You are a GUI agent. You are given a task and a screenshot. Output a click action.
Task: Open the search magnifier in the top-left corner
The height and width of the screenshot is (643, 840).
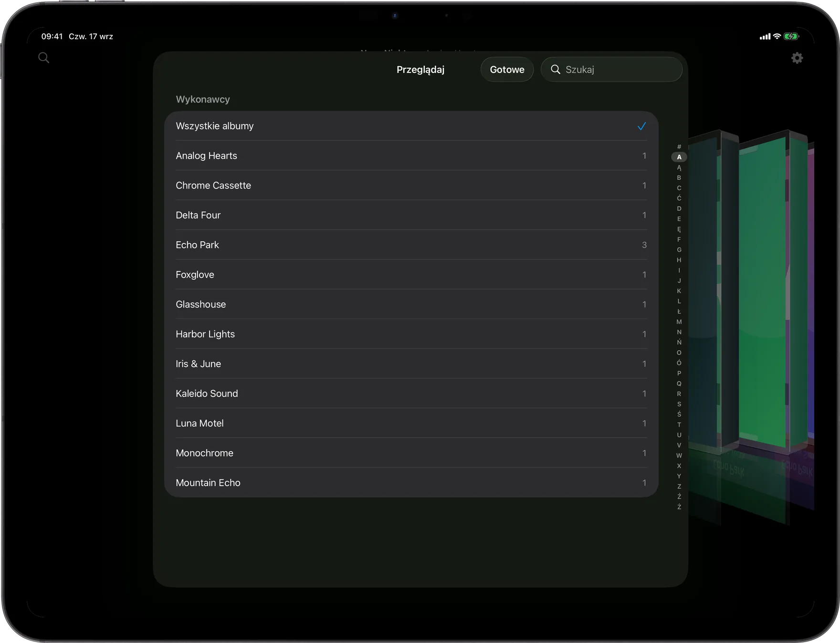(x=43, y=58)
